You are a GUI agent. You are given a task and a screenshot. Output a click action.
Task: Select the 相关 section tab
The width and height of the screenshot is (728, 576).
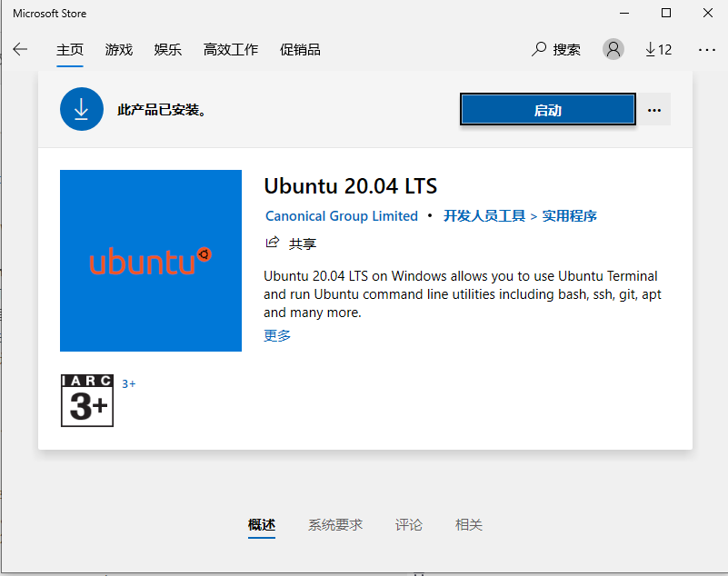(468, 525)
